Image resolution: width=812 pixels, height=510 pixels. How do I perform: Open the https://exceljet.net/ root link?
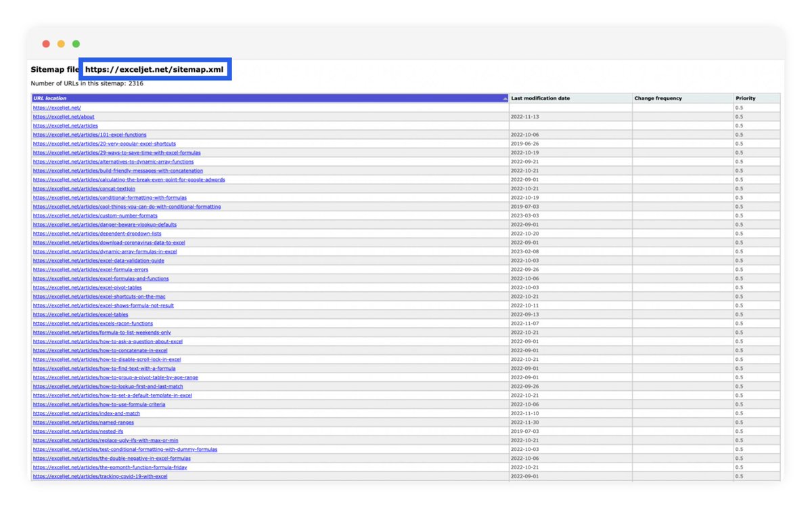pyautogui.click(x=57, y=108)
